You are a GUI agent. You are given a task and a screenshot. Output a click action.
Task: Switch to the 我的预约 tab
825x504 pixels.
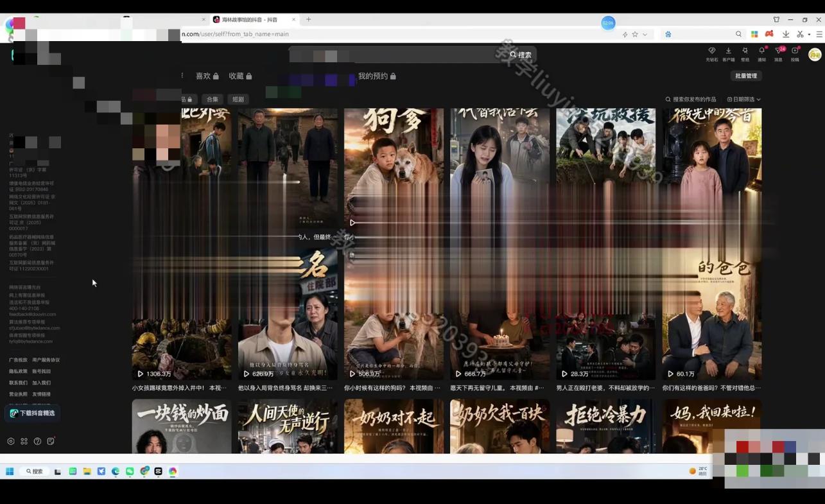(x=377, y=76)
